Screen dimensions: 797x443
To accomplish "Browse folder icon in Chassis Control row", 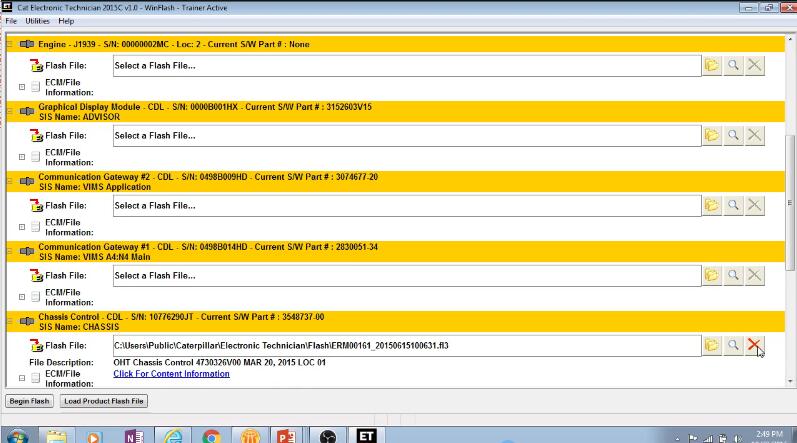I will pyautogui.click(x=712, y=345).
